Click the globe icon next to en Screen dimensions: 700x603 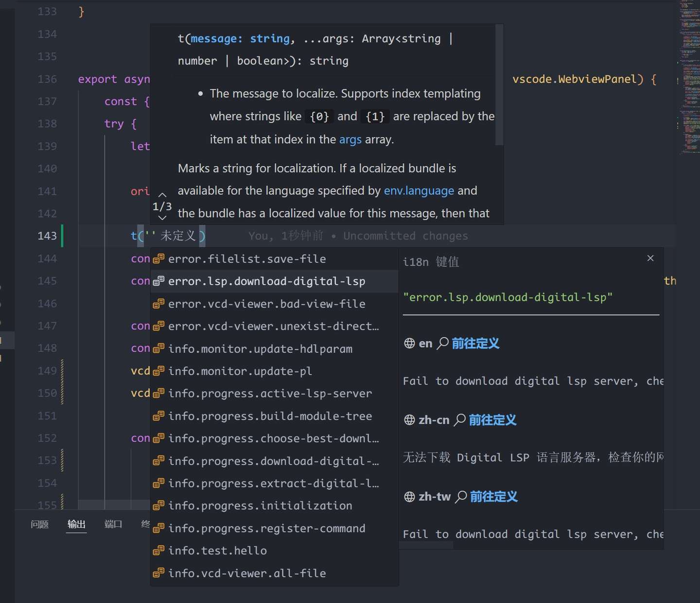[x=409, y=343]
